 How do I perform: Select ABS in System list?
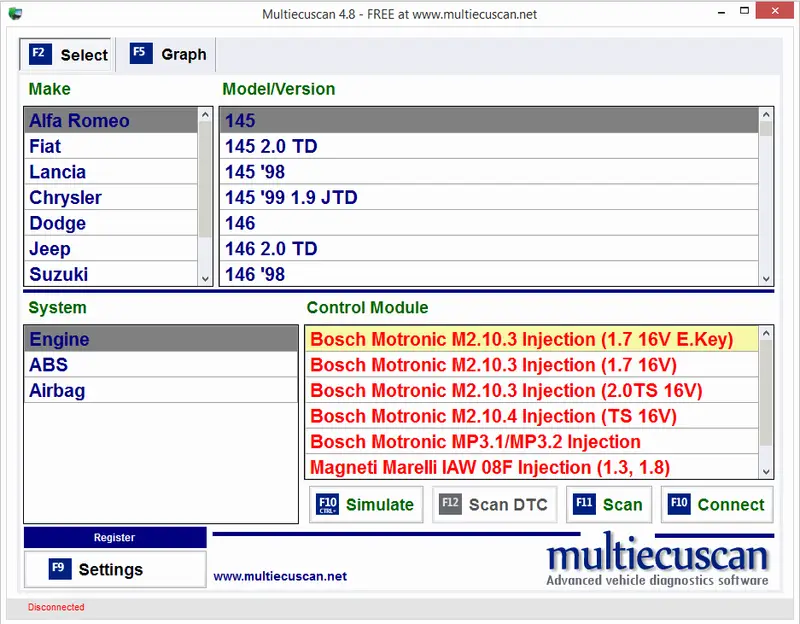coord(161,365)
